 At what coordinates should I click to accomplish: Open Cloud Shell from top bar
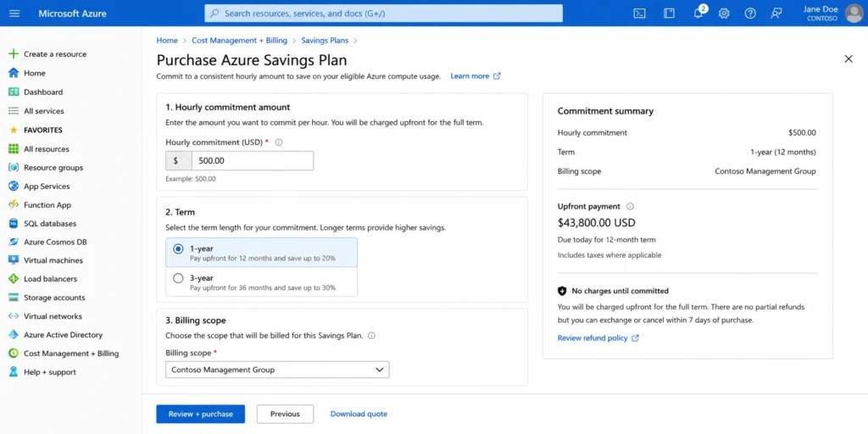[639, 14]
